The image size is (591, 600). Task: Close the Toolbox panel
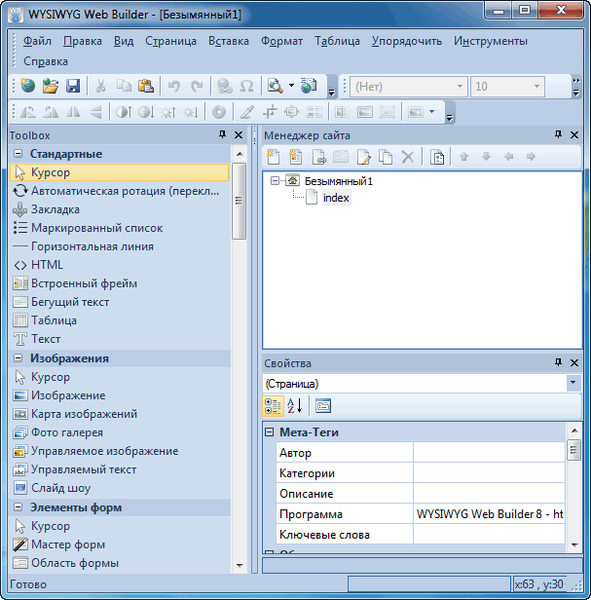[x=238, y=135]
